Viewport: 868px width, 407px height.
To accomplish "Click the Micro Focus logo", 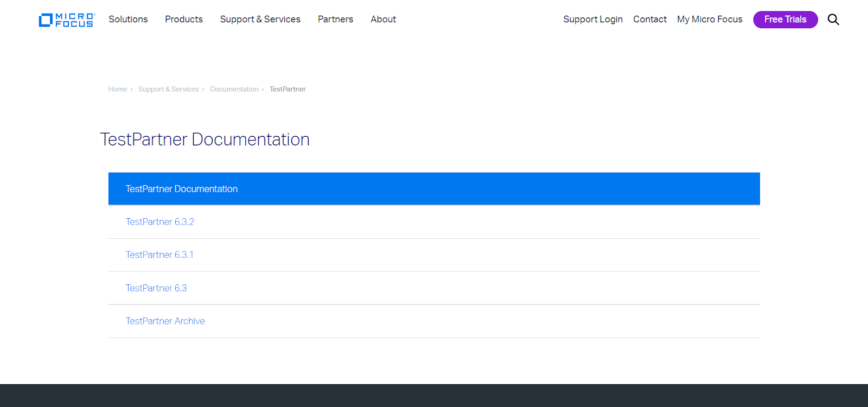I will click(x=67, y=20).
